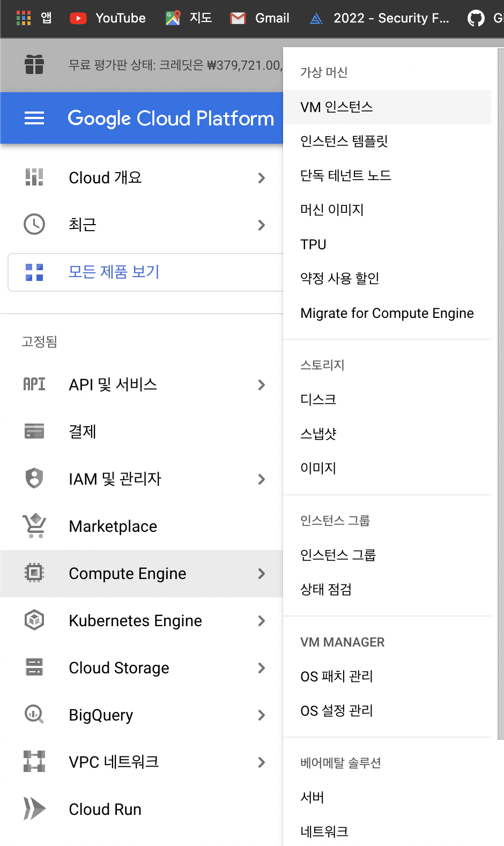
Task: Expand the VPC 네트워크 submenu chevron
Action: tap(262, 762)
